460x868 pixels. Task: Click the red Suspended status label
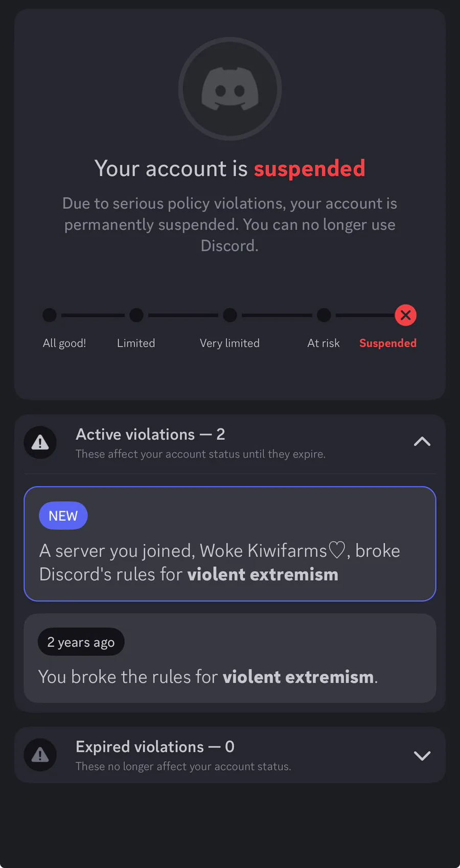tap(387, 343)
